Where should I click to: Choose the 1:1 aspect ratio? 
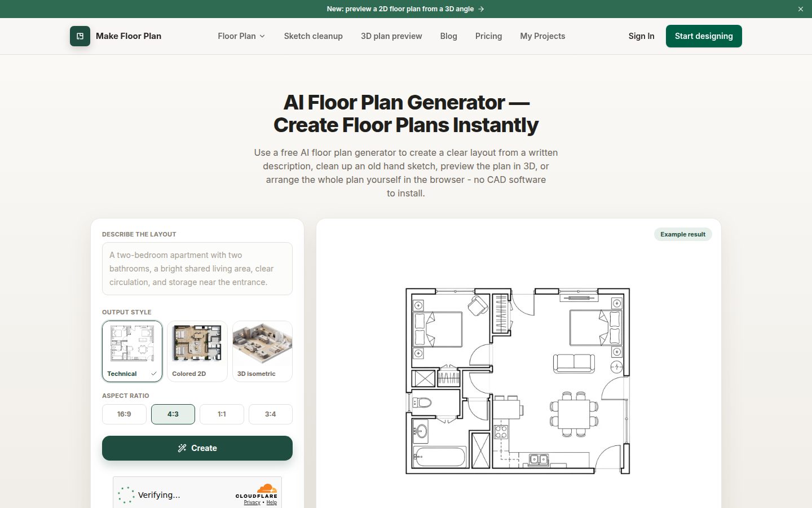click(222, 414)
